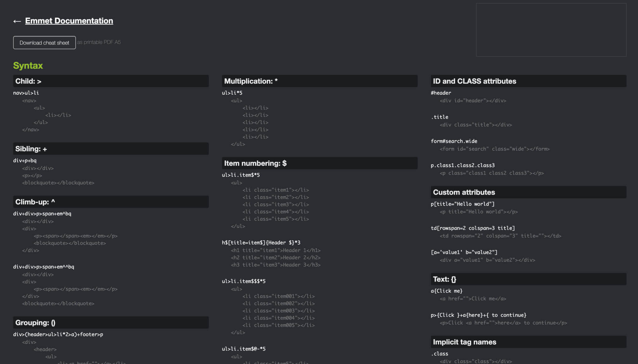The width and height of the screenshot is (638, 364).
Task: Click the empty ad box at top right
Action: coord(551,30)
